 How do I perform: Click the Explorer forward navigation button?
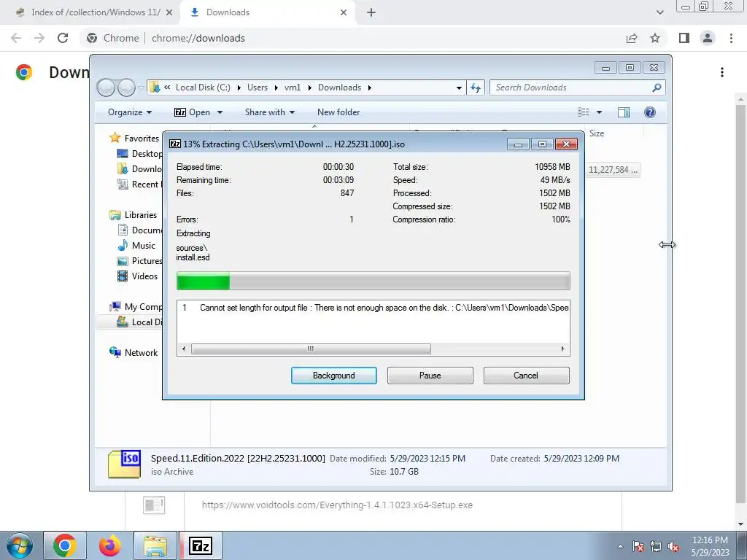point(126,87)
